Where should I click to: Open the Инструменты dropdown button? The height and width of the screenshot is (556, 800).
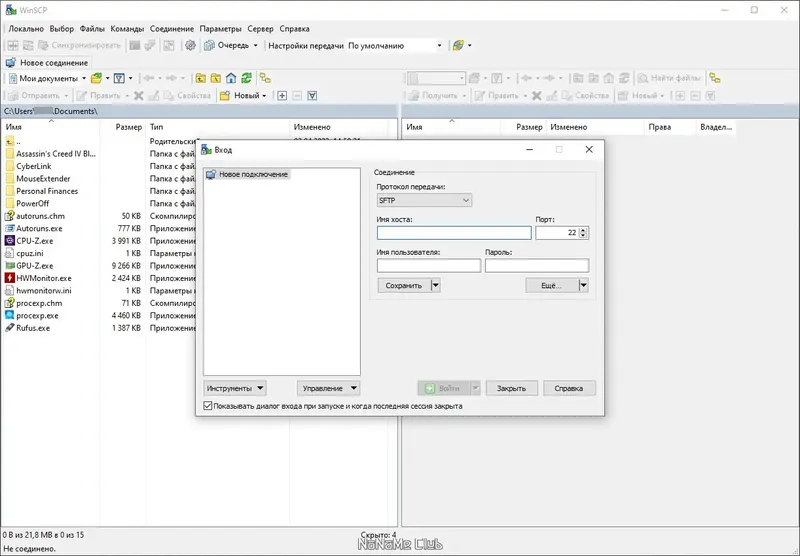pyautogui.click(x=235, y=388)
